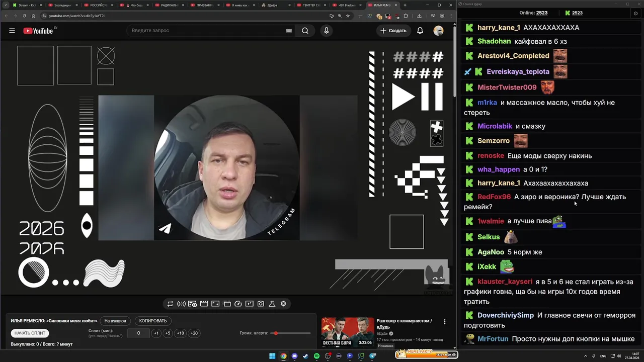Click the audio boost broadcast icon
Image resolution: width=644 pixels, height=362 pixels.
point(181,304)
